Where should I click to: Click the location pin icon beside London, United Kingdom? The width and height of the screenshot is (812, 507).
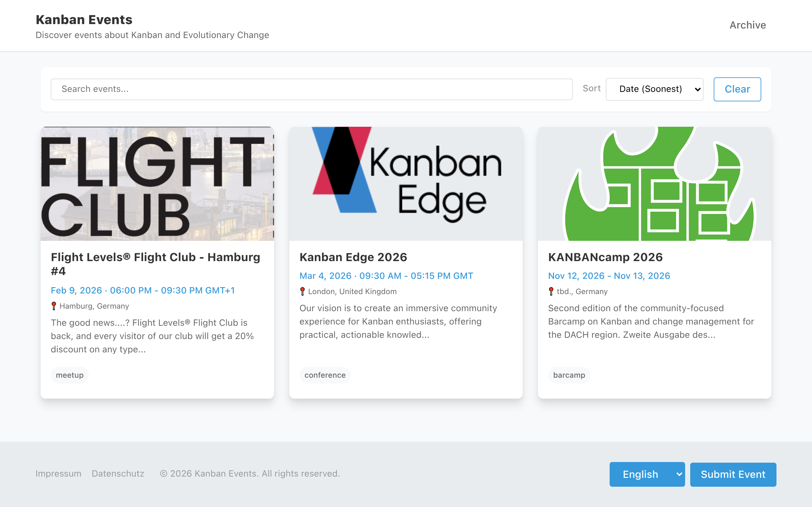[x=302, y=291]
